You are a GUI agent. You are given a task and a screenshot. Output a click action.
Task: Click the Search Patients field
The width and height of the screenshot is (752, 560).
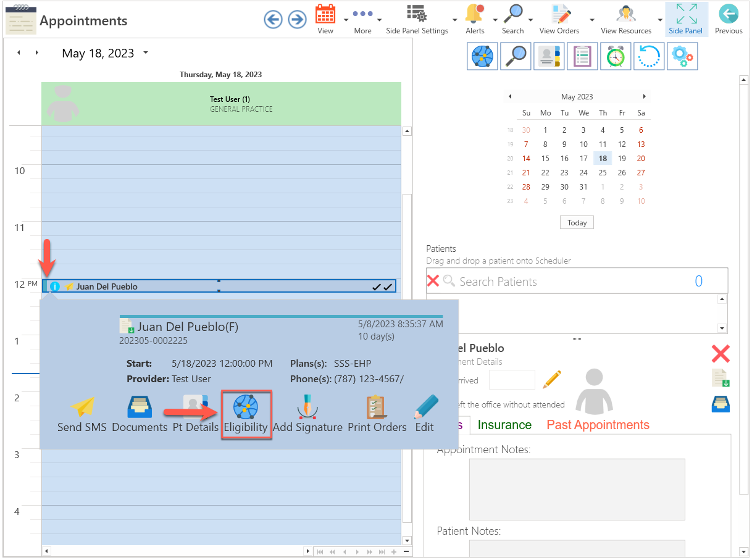577,281
